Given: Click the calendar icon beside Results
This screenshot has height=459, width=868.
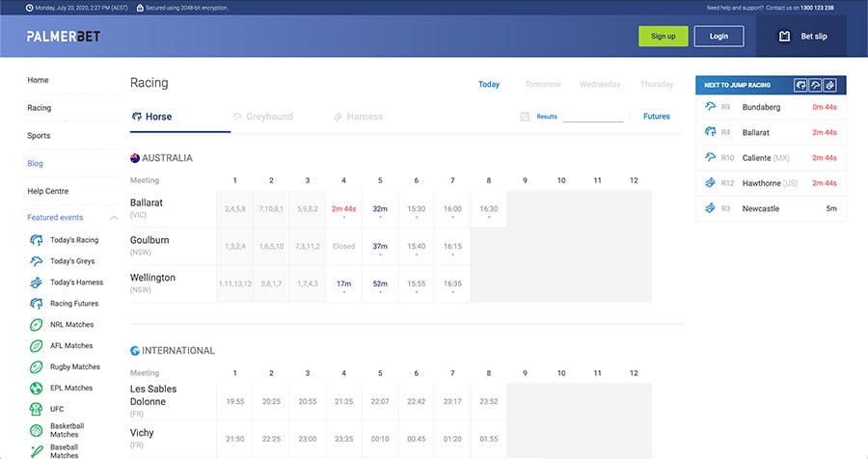Looking at the screenshot, I should coord(525,117).
